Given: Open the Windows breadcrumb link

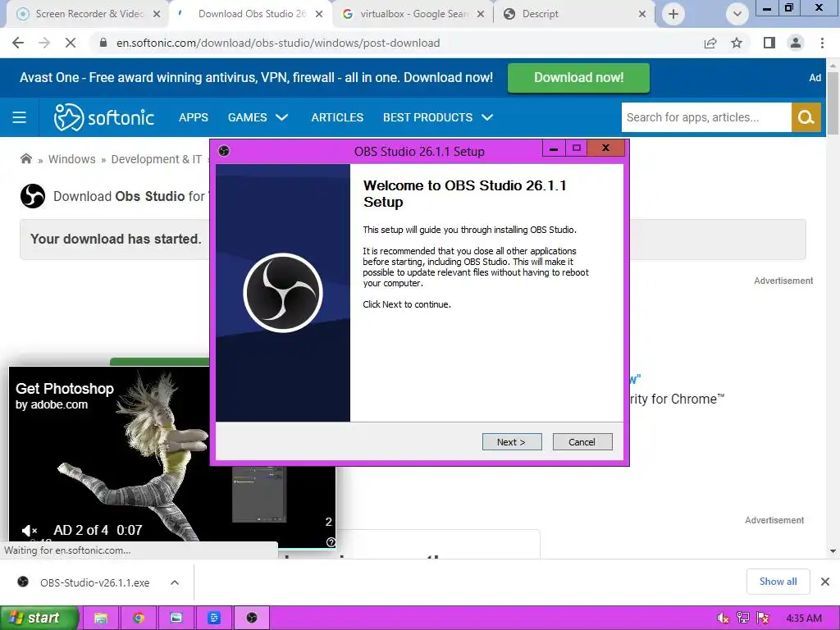Looking at the screenshot, I should (x=72, y=159).
